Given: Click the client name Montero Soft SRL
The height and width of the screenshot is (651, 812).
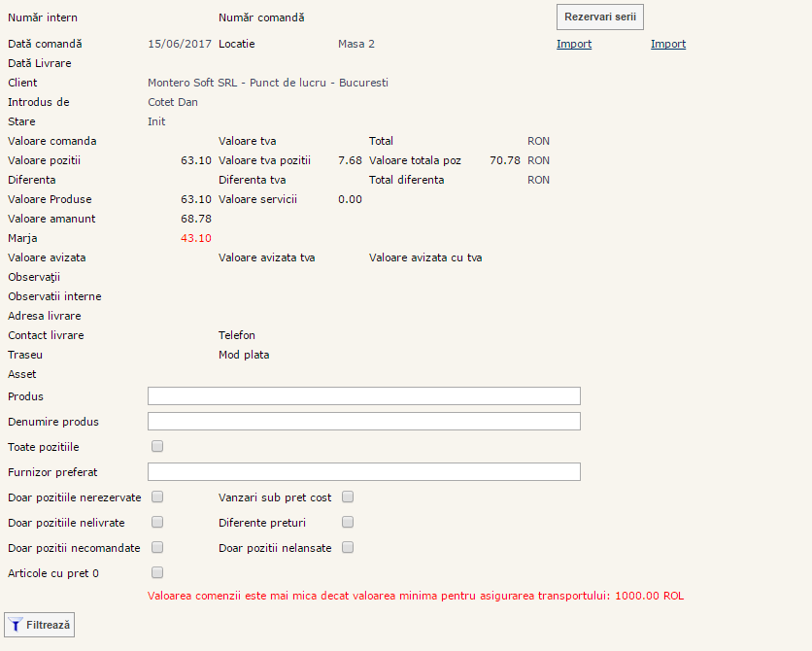Looking at the screenshot, I should click(267, 83).
